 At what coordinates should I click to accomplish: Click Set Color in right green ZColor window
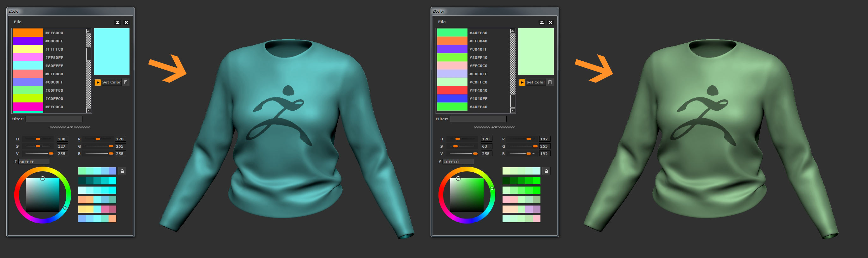click(x=535, y=82)
